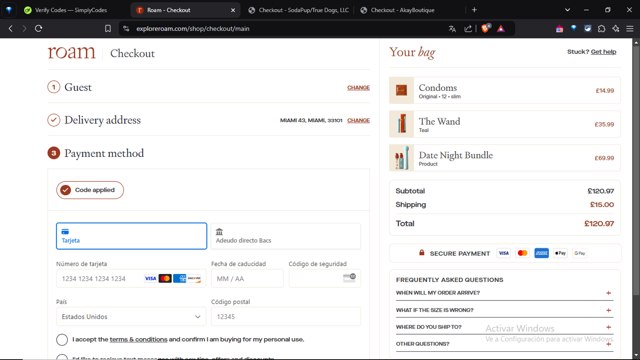The width and height of the screenshot is (640, 360).
Task: Open the extensions puzzle icon
Action: (x=602, y=29)
